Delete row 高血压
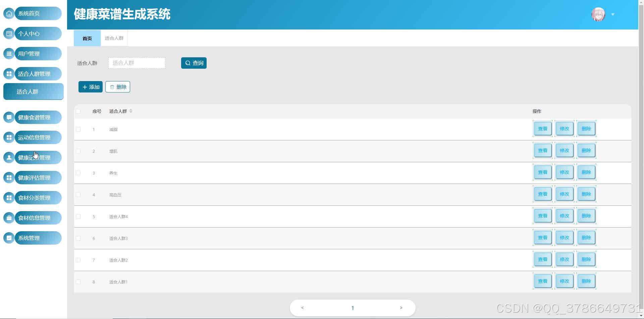Viewport: 644px width, 319px height. coord(586,194)
